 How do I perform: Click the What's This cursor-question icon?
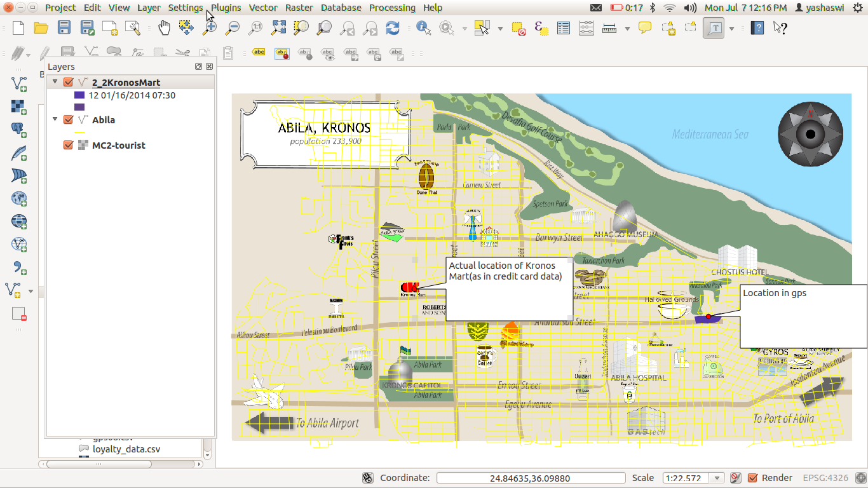click(x=780, y=28)
